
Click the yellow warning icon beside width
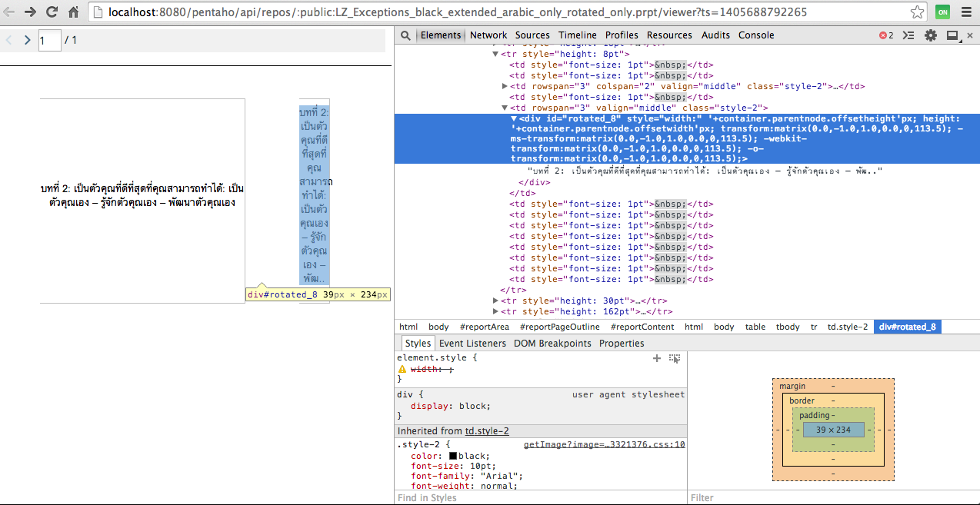click(402, 369)
